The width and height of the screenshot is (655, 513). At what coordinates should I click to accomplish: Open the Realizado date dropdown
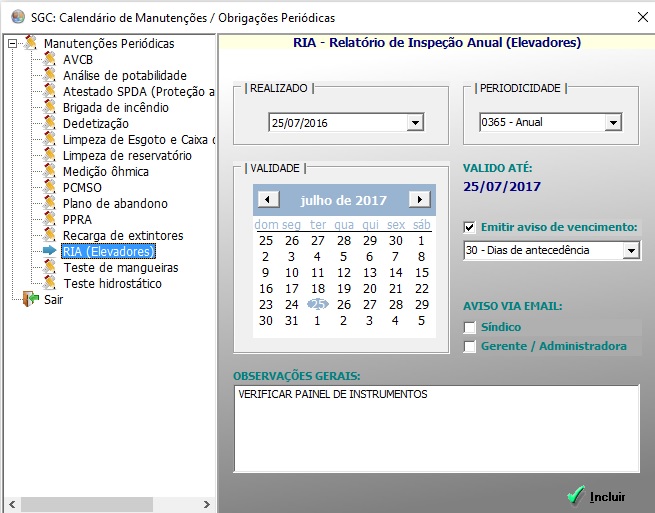coord(415,124)
